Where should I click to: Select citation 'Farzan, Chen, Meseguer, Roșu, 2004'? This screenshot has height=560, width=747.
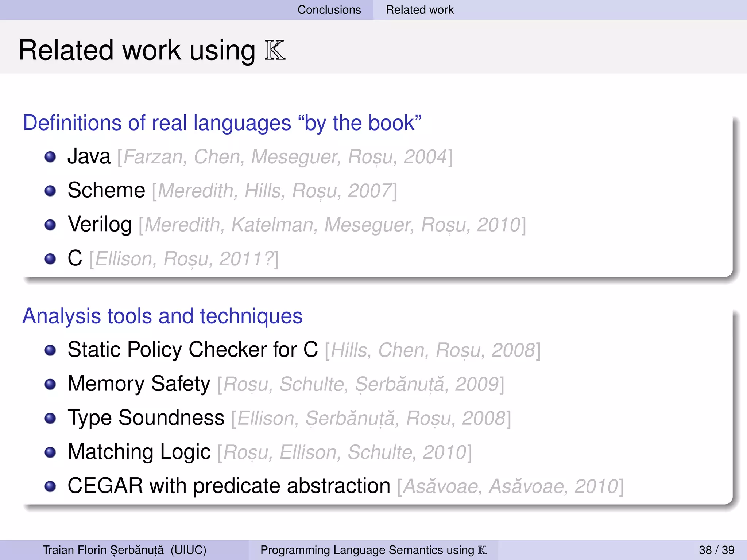[x=285, y=157]
